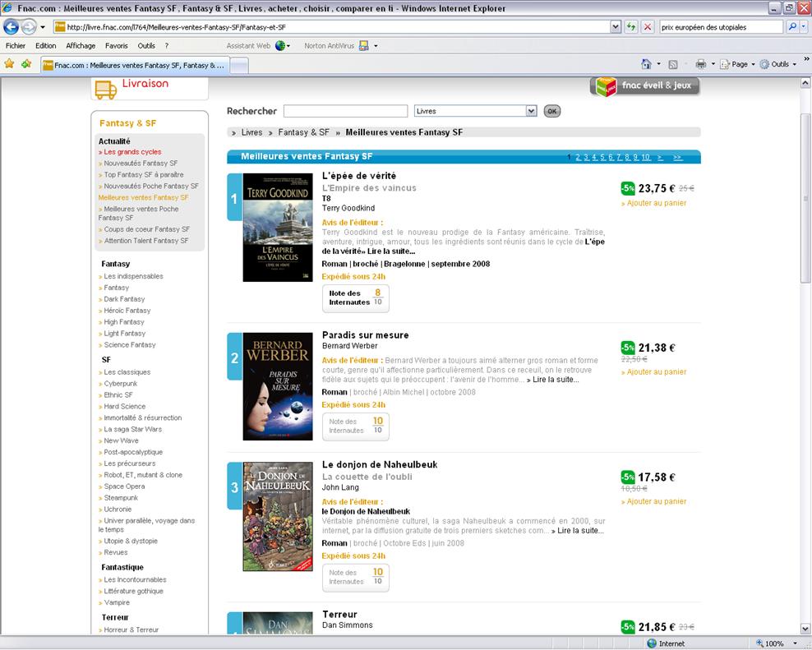The height and width of the screenshot is (650, 812).
Task: Open Paradis sur mesure book cover
Action: pyautogui.click(x=278, y=386)
